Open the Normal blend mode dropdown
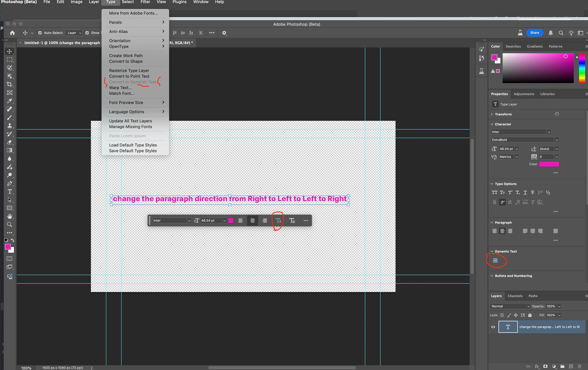 coord(510,306)
